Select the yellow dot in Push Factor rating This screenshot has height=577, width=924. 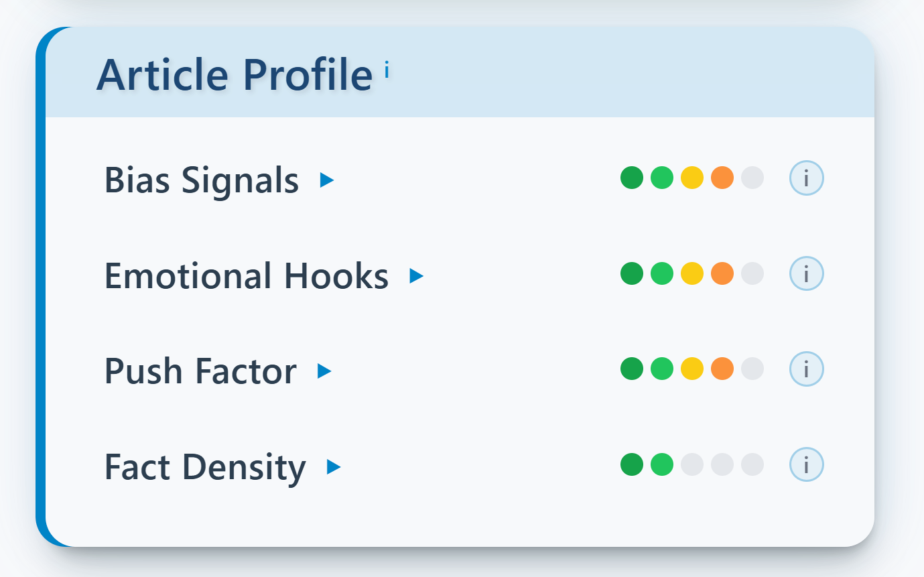(x=691, y=369)
